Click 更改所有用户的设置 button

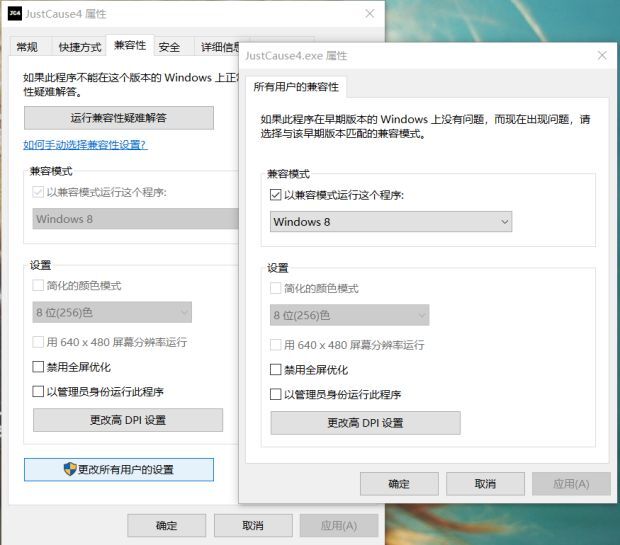pos(119,469)
